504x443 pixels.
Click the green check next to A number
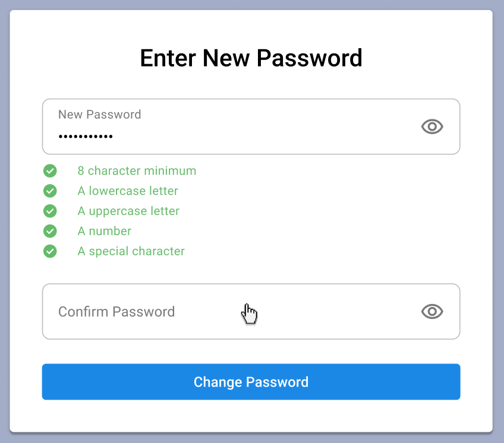(50, 231)
